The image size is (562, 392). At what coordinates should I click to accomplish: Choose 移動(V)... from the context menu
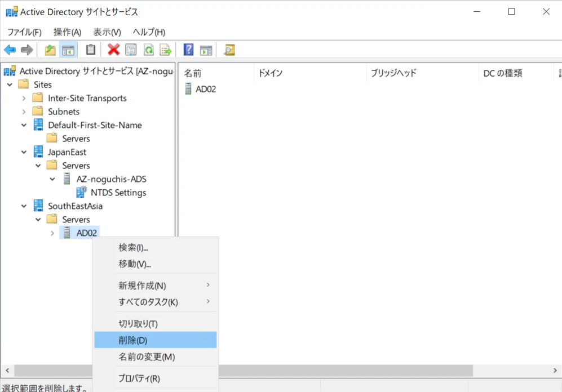[x=155, y=264]
